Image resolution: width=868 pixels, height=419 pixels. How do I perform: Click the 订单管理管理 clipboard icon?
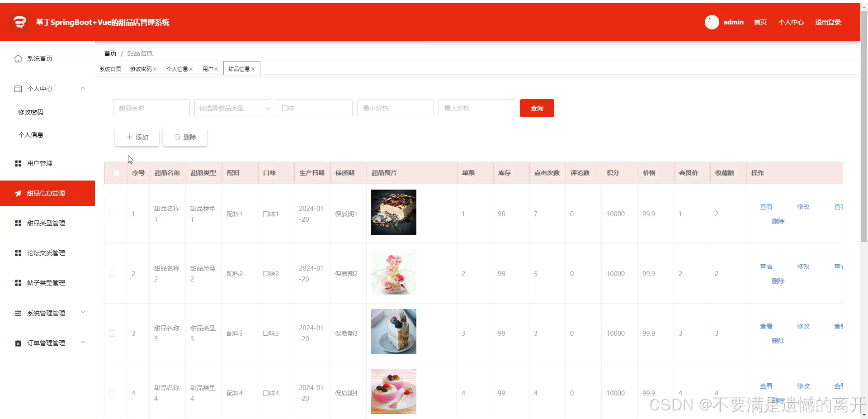tap(18, 343)
